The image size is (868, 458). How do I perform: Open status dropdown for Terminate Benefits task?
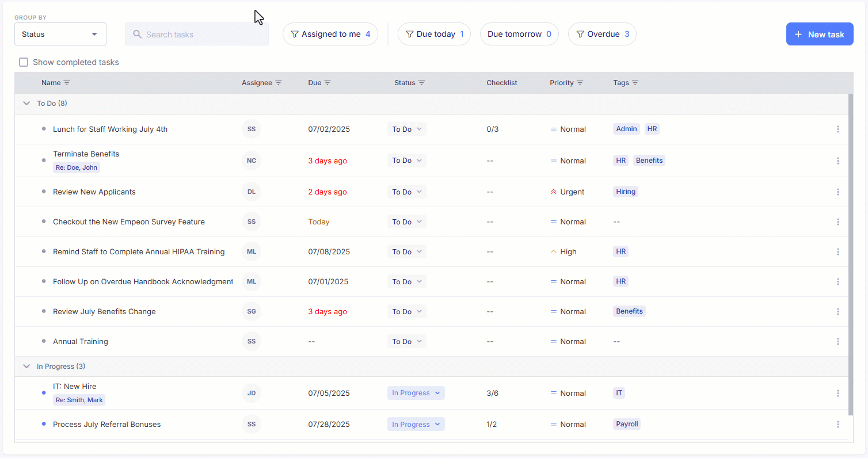[x=407, y=161]
